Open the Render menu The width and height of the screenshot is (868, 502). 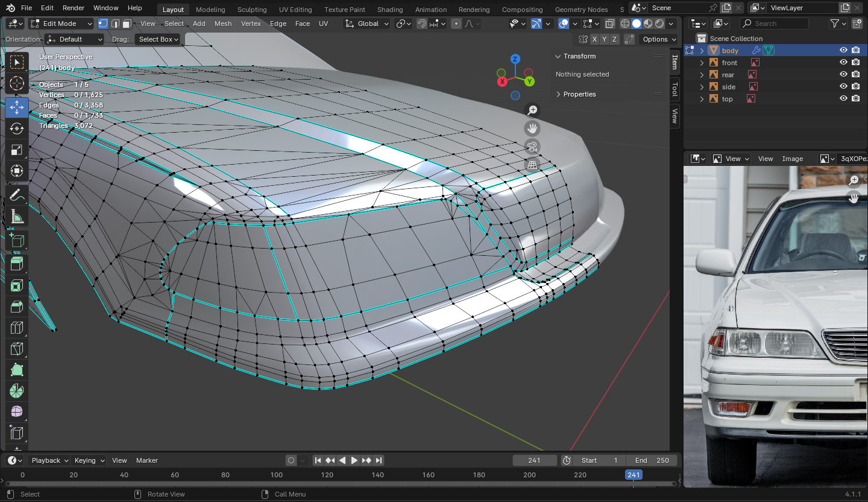74,8
